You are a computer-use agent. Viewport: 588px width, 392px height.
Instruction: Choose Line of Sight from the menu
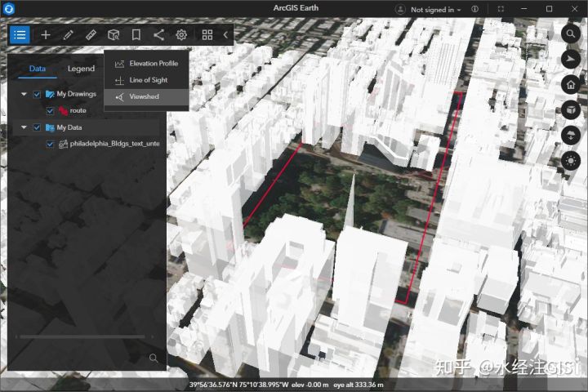(x=146, y=80)
